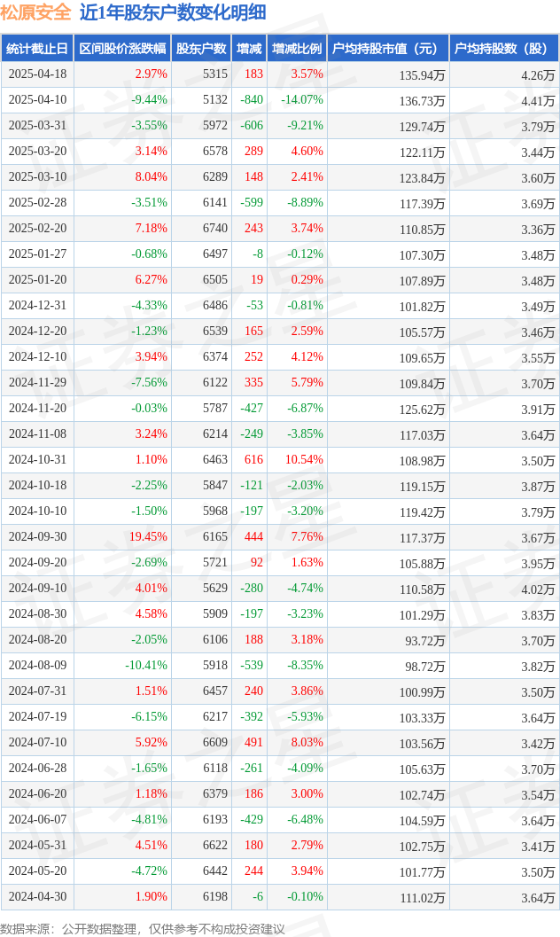560x937 pixels.
Task: Click shareholder count 6740 cell
Action: point(215,229)
